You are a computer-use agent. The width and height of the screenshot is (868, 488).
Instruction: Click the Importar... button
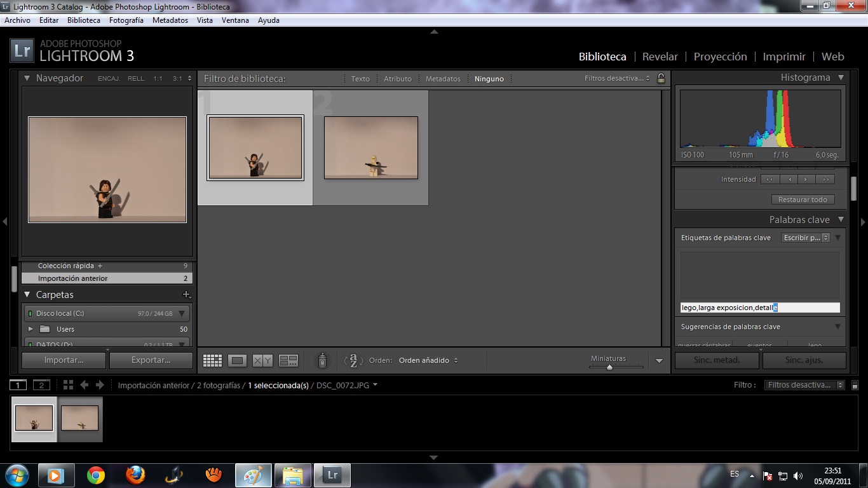click(64, 360)
